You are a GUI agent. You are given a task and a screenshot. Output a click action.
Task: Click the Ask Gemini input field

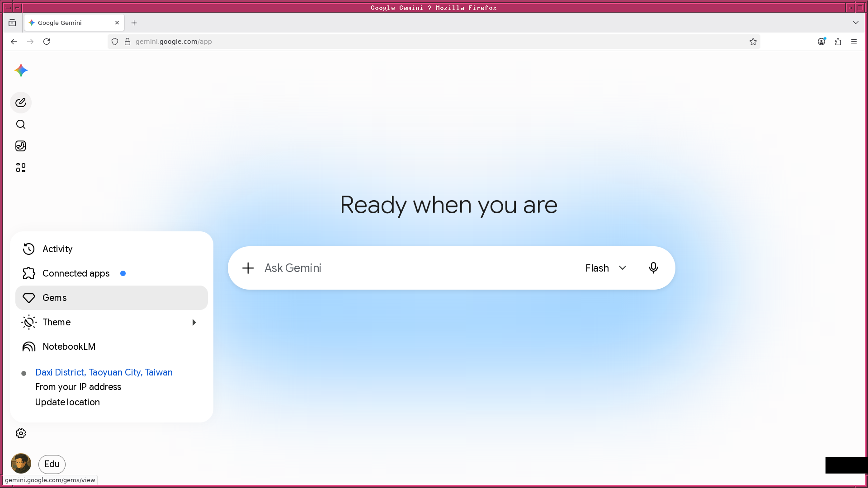click(418, 268)
